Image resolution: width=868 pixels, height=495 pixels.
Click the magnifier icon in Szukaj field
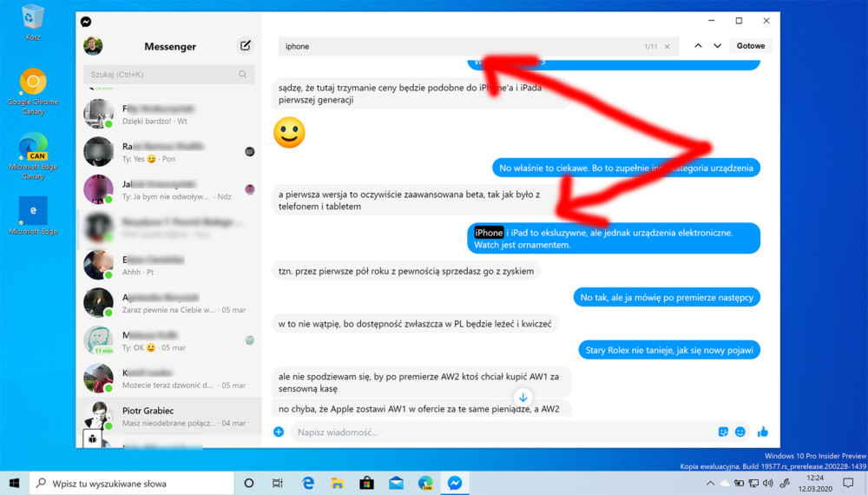tap(242, 74)
